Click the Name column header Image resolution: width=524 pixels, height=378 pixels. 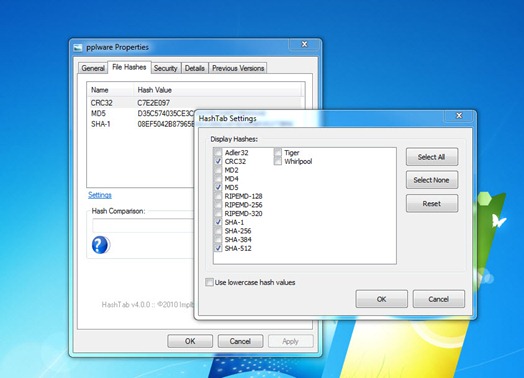[110, 90]
